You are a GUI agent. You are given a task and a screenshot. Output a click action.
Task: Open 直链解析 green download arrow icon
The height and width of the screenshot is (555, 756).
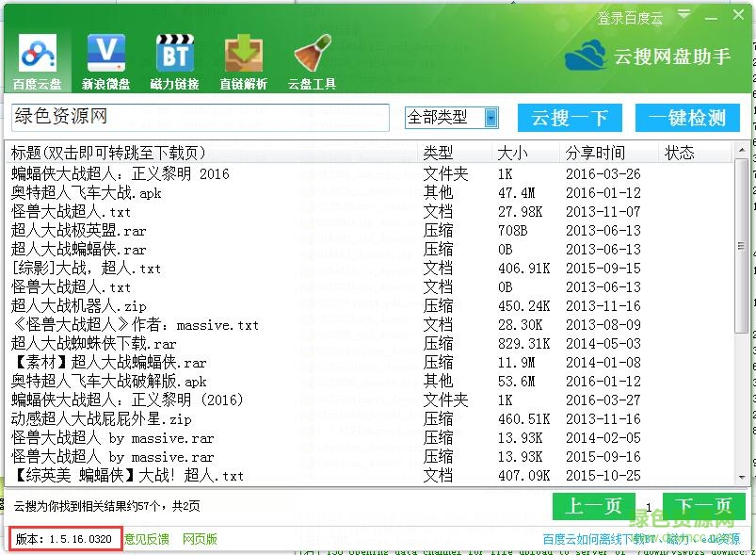(x=242, y=52)
